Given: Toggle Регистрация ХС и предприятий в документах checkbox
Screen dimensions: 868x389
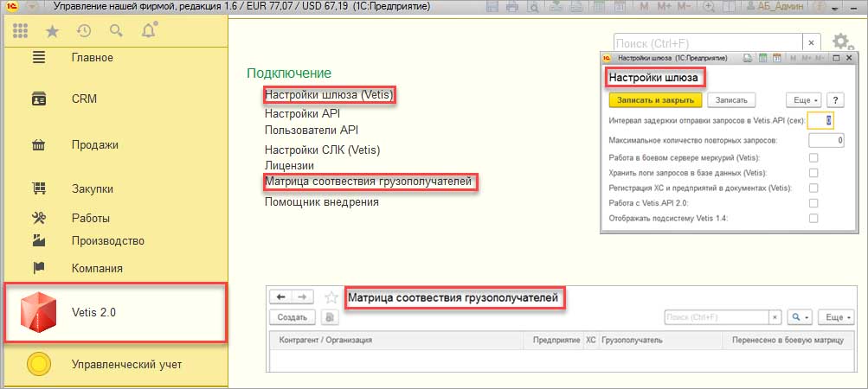Looking at the screenshot, I should click(813, 188).
